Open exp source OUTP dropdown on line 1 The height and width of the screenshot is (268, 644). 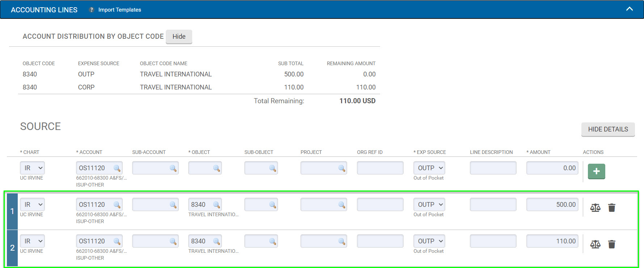pyautogui.click(x=429, y=205)
